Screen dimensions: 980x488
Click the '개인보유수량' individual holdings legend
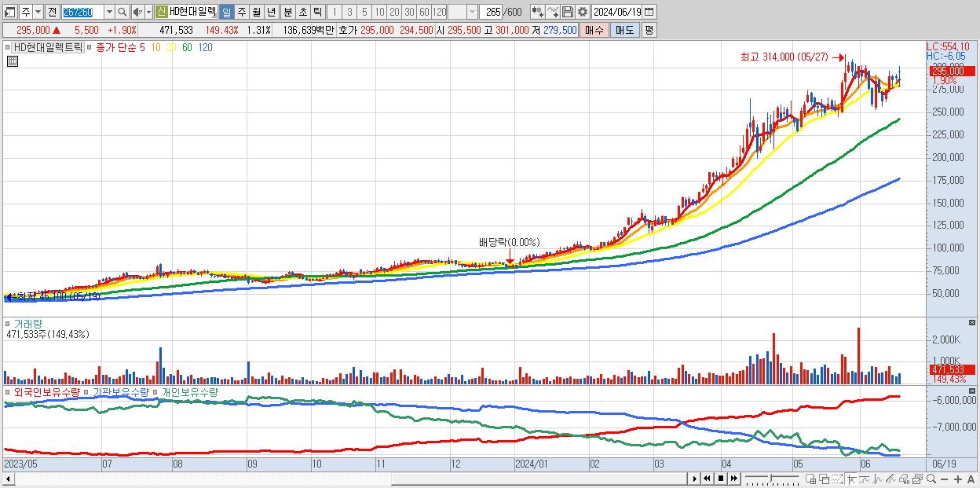(x=189, y=391)
